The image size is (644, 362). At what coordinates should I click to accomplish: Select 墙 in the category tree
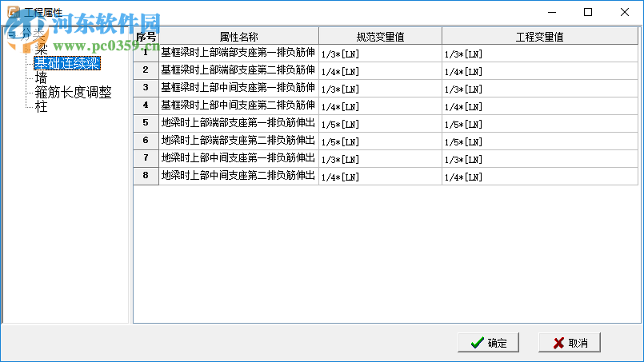[41, 78]
